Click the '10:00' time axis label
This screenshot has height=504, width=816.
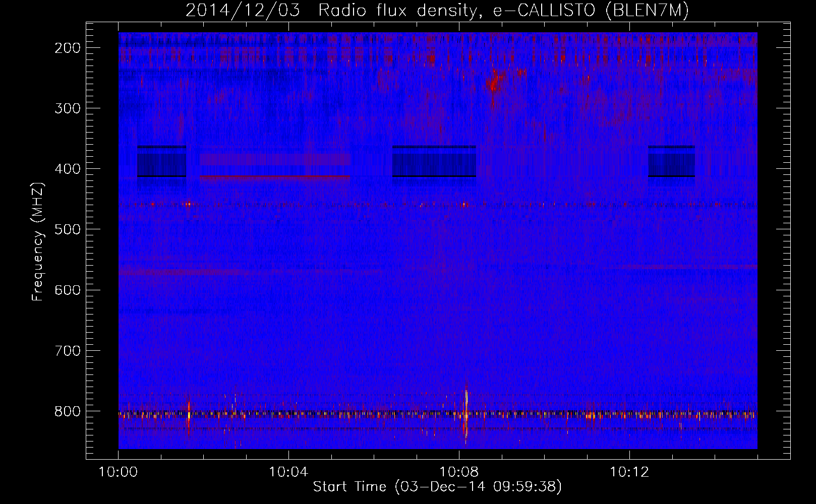[118, 472]
